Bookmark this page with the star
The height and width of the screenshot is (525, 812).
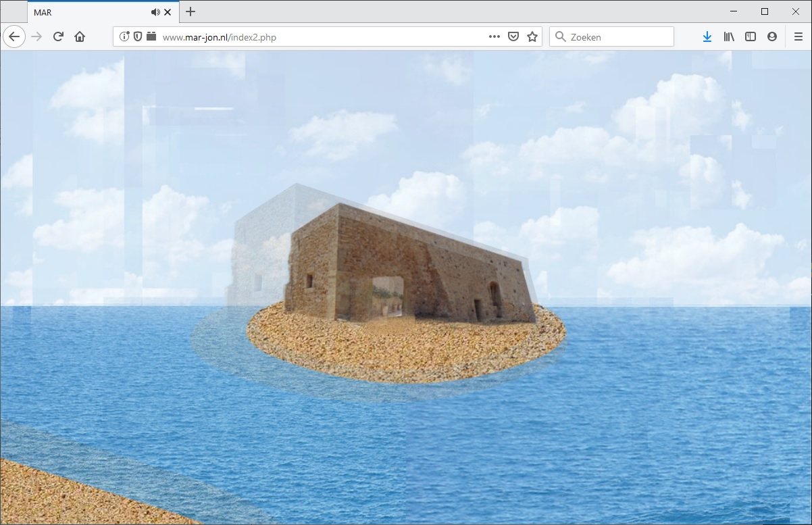tap(532, 36)
